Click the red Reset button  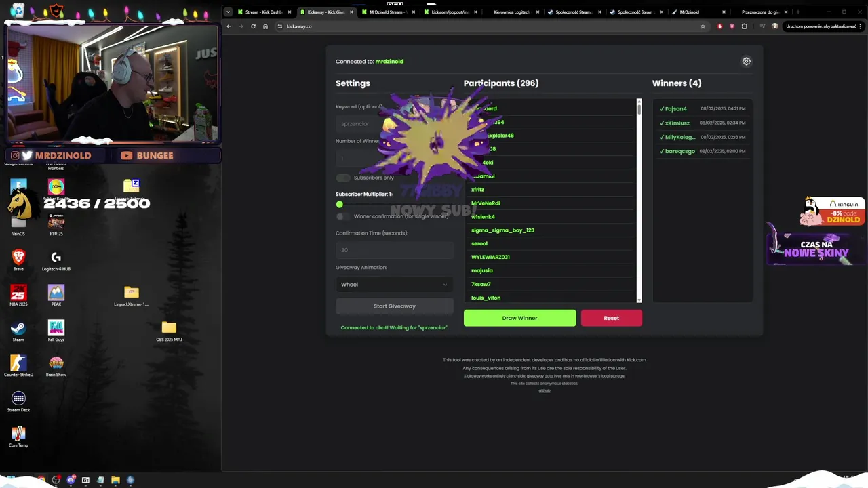point(612,318)
